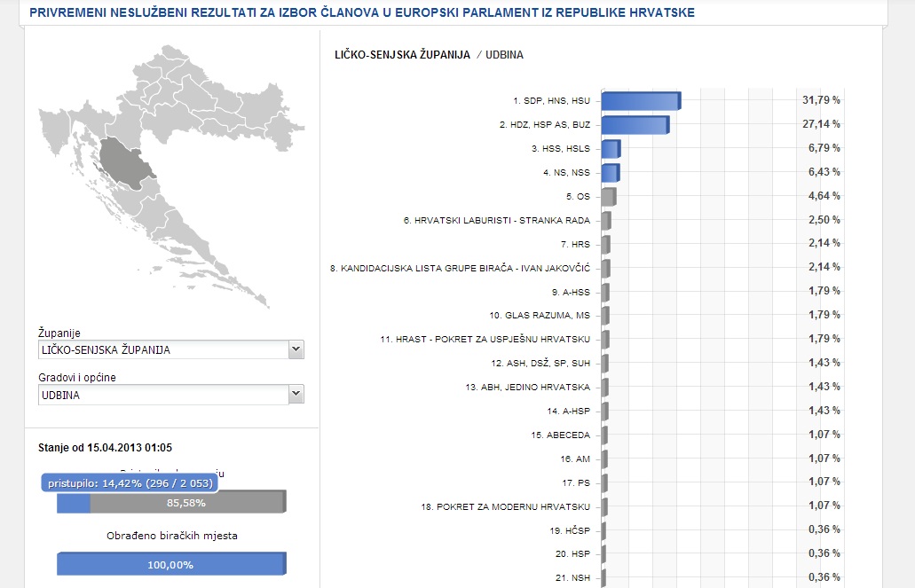The width and height of the screenshot is (915, 588).
Task: Select the HSS, HSLS result bar
Action: (611, 149)
